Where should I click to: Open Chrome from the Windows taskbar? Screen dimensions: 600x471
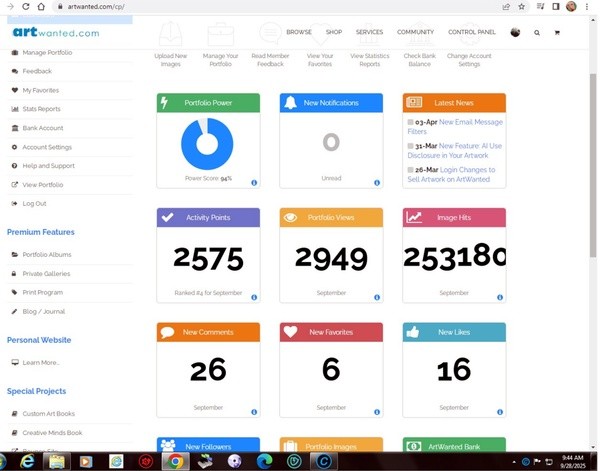[x=175, y=458]
